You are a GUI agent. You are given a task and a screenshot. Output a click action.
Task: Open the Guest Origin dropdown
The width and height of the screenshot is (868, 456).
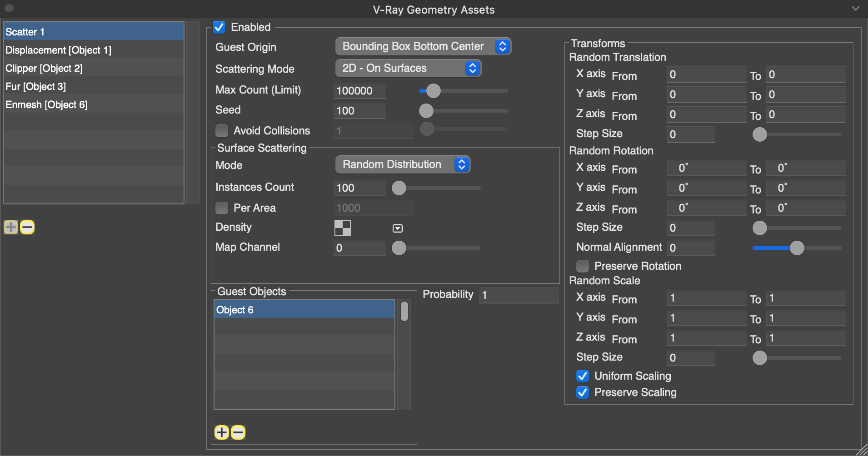423,46
